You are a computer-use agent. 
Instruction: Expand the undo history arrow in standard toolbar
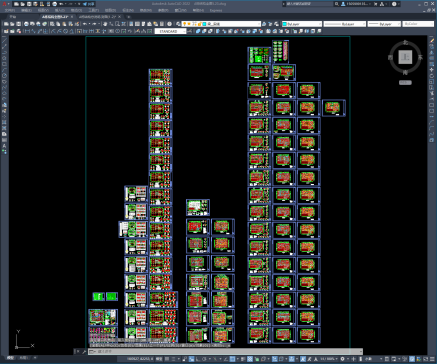coord(89,24)
